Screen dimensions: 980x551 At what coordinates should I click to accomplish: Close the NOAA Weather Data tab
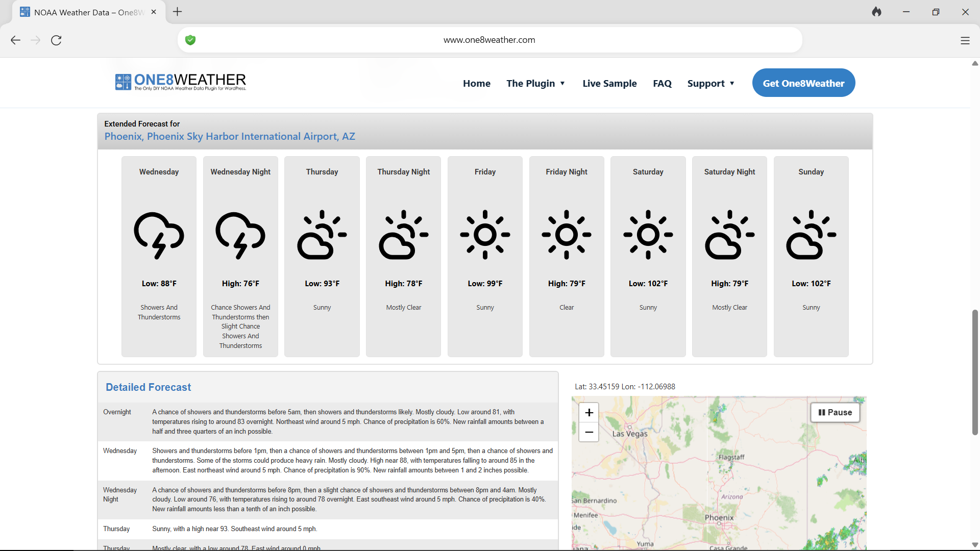tap(154, 12)
